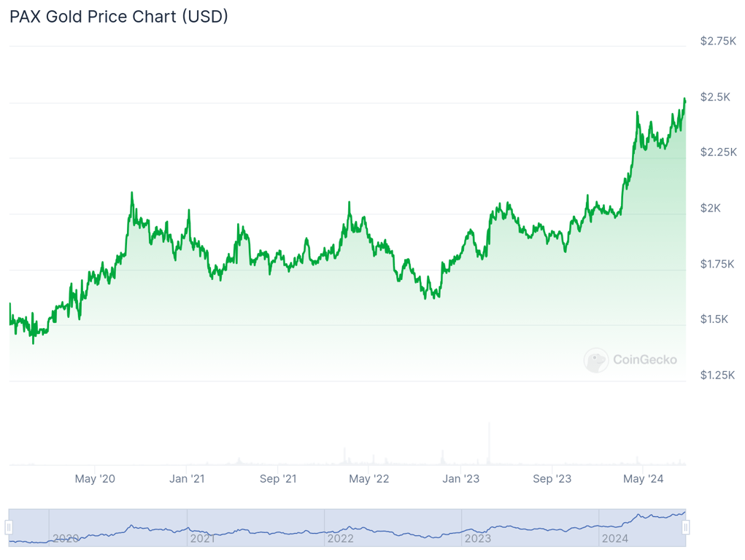Click the May '24 x-axis label
The height and width of the screenshot is (560, 745).
pos(644,479)
